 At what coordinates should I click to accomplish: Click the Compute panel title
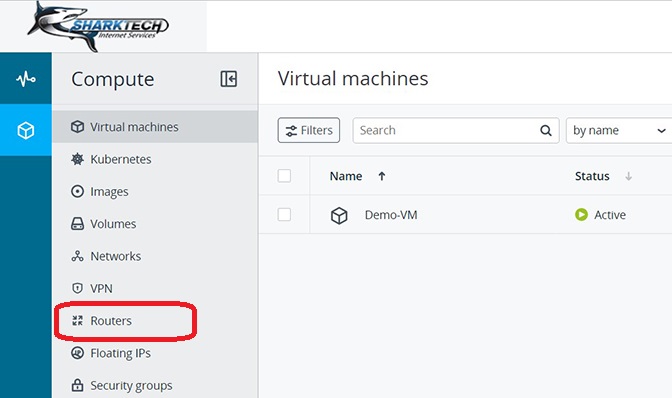click(x=113, y=80)
